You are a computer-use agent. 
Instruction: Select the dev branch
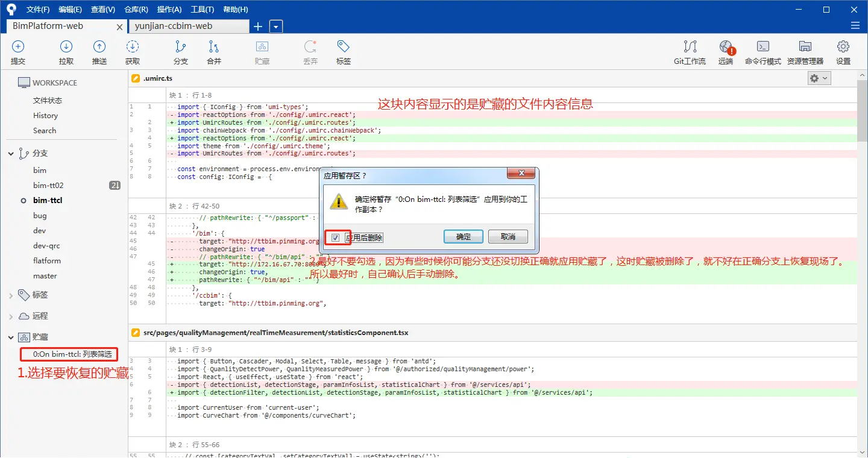[x=39, y=231]
